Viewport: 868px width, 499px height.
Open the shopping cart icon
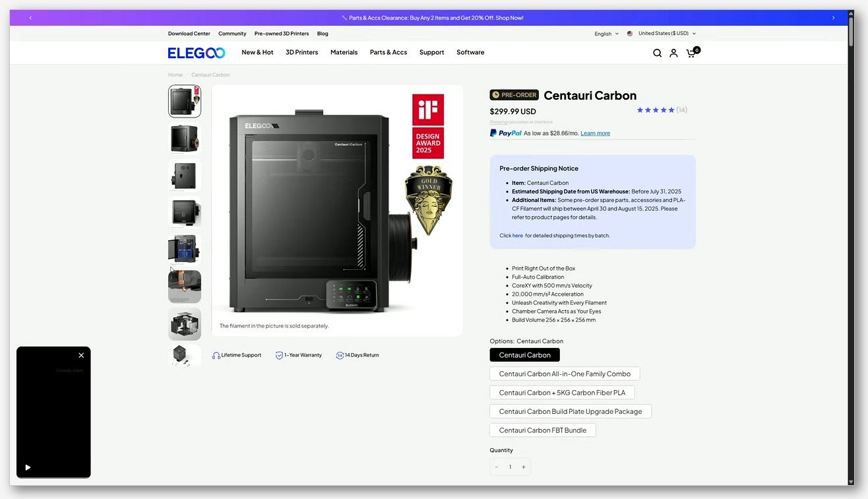click(691, 53)
